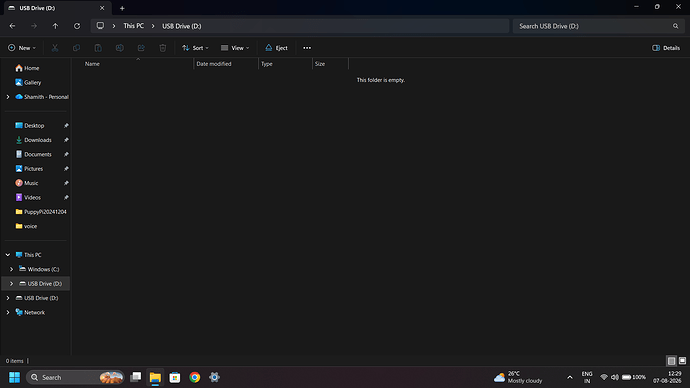Collapse the This PC tree node
The width and height of the screenshot is (690, 388).
click(x=7, y=255)
